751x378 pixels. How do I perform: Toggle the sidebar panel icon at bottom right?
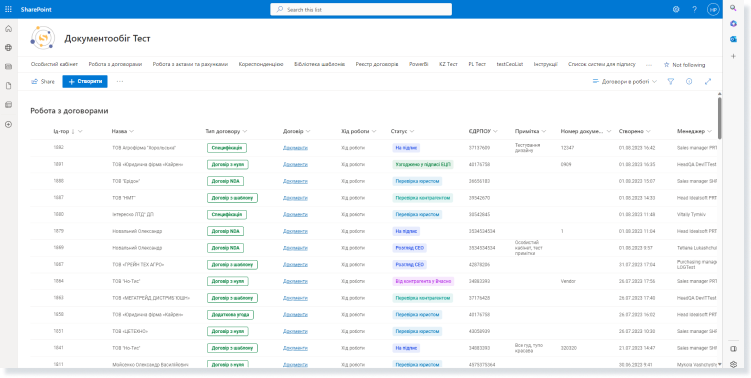(733, 348)
